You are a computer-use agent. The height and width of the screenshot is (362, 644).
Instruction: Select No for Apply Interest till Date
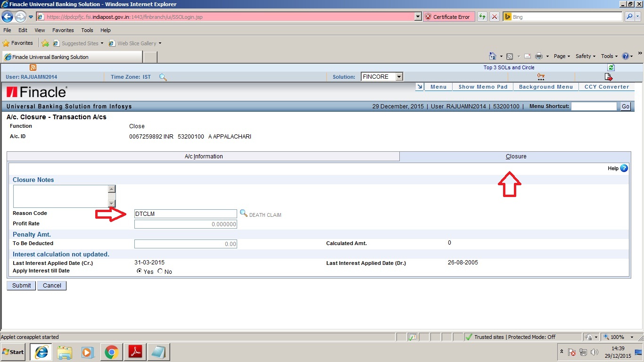click(160, 271)
